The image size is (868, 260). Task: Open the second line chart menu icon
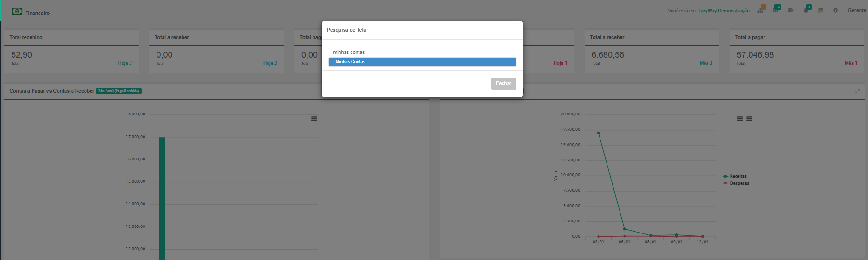tap(749, 119)
